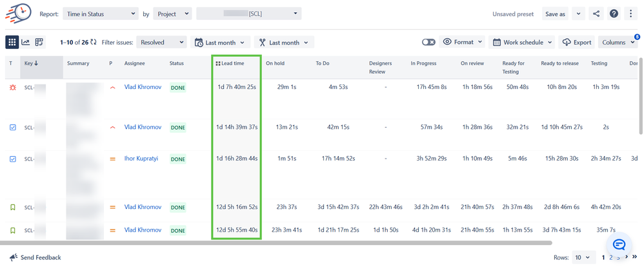Click the To Do column header
The image size is (644, 267).
[323, 64]
